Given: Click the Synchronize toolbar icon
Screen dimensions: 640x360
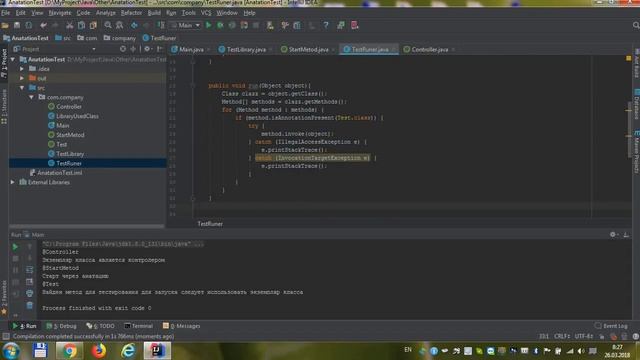Looking at the screenshot, I should click(29, 25).
